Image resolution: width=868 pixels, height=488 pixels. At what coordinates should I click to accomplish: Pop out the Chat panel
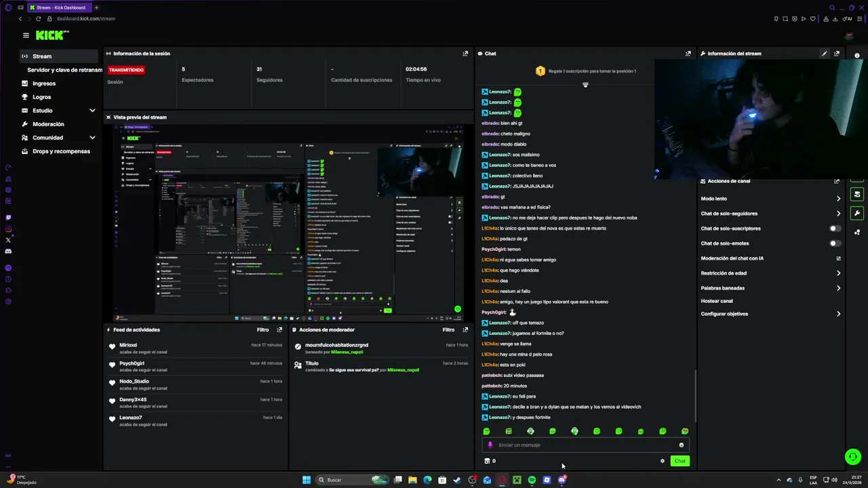[688, 54]
